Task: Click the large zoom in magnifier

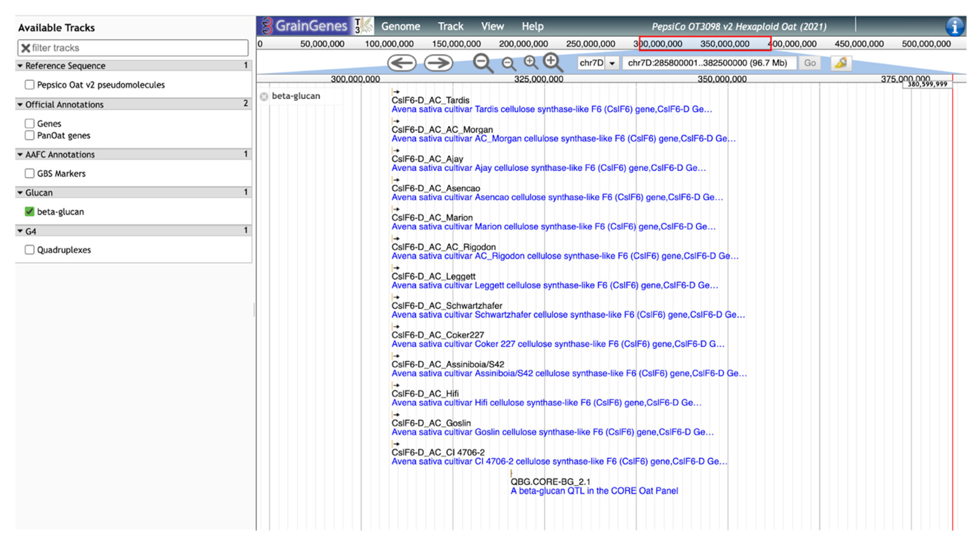Action: coord(552,62)
